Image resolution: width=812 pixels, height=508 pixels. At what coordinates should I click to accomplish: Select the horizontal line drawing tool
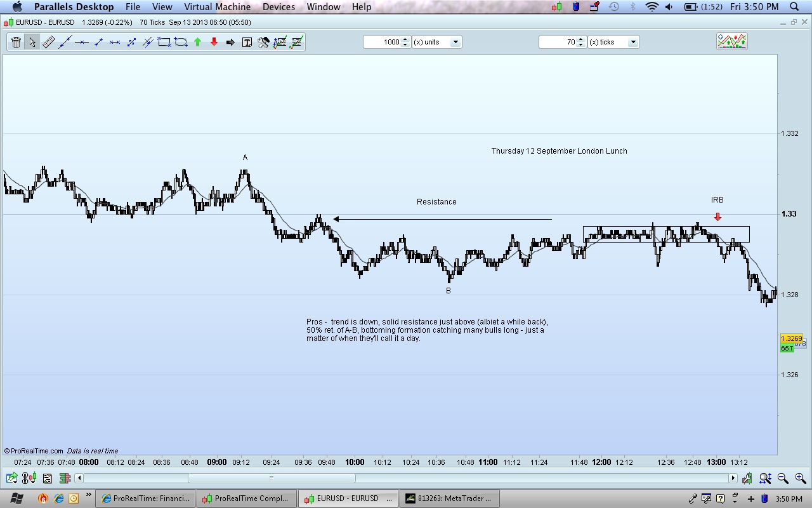pos(81,42)
